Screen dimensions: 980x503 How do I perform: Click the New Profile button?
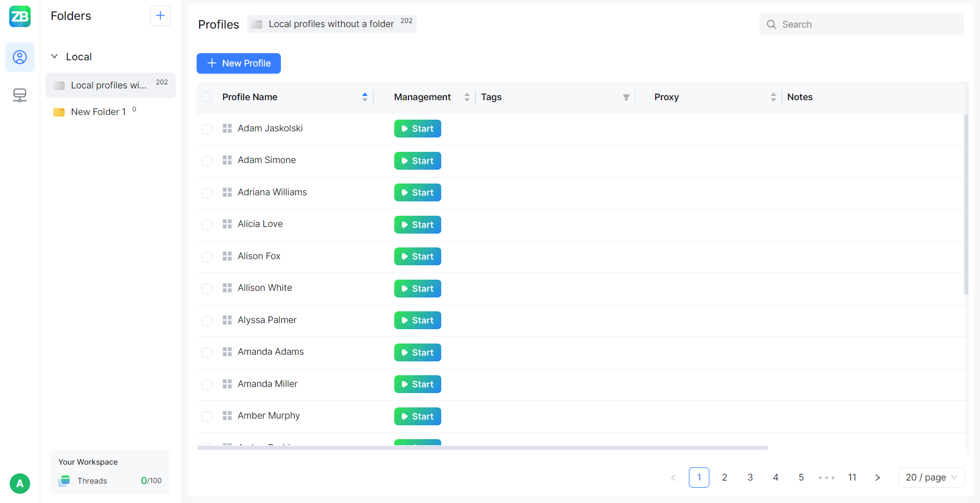(238, 63)
